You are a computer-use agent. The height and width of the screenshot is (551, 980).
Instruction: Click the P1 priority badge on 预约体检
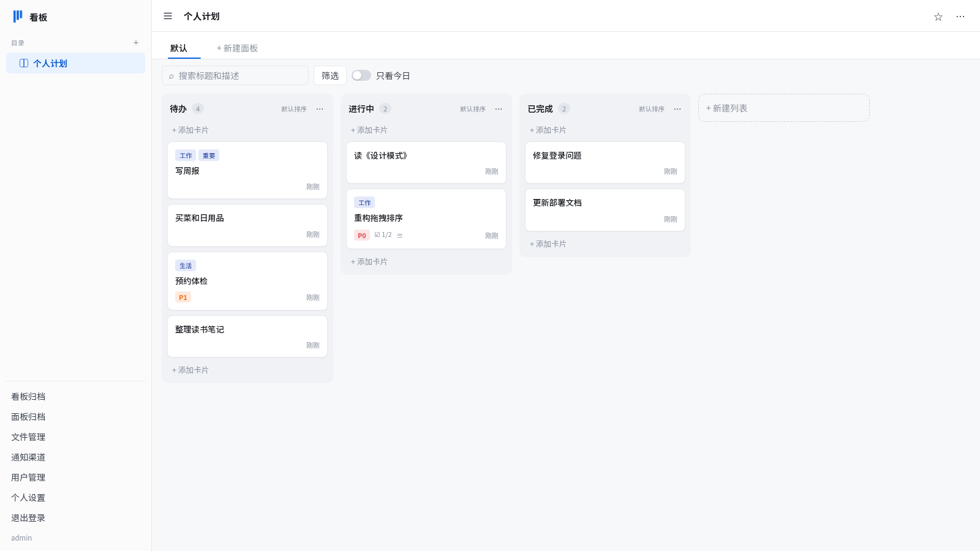click(183, 298)
